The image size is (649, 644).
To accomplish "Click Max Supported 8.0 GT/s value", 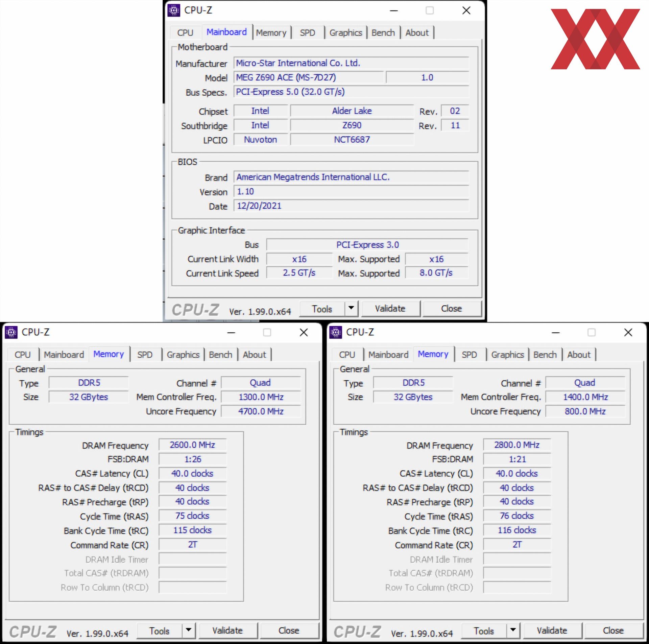I will 437,273.
